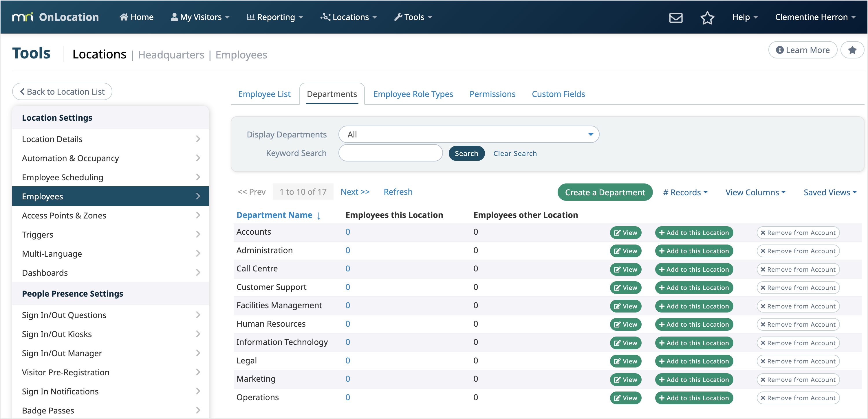Open Reporting dropdown menu
The width and height of the screenshot is (868, 419).
275,17
